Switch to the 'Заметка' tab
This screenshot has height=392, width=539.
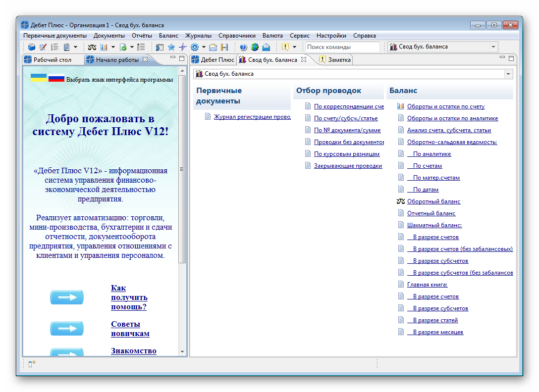pyautogui.click(x=335, y=60)
